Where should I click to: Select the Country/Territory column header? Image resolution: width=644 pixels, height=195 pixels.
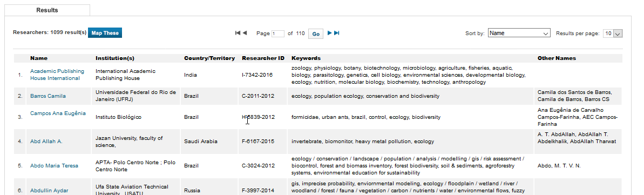click(209, 58)
